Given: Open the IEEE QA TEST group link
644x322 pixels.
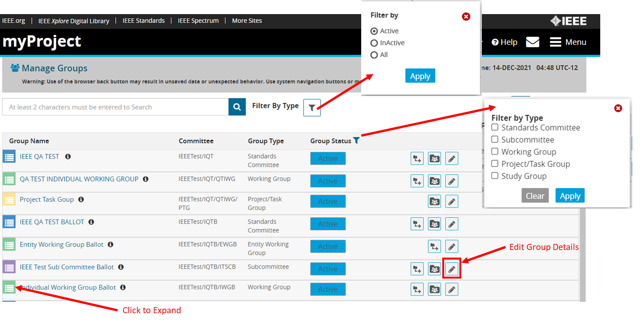Looking at the screenshot, I should click(40, 157).
